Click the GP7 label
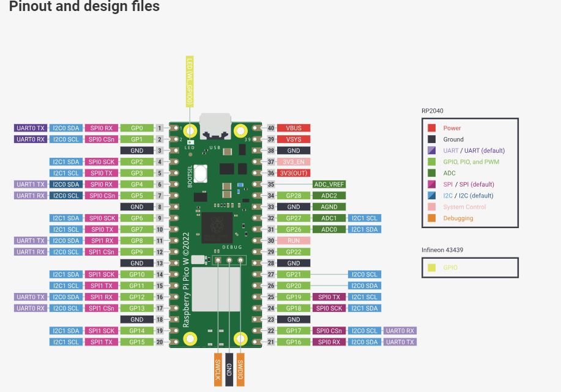This screenshot has width=561, height=392. click(136, 229)
